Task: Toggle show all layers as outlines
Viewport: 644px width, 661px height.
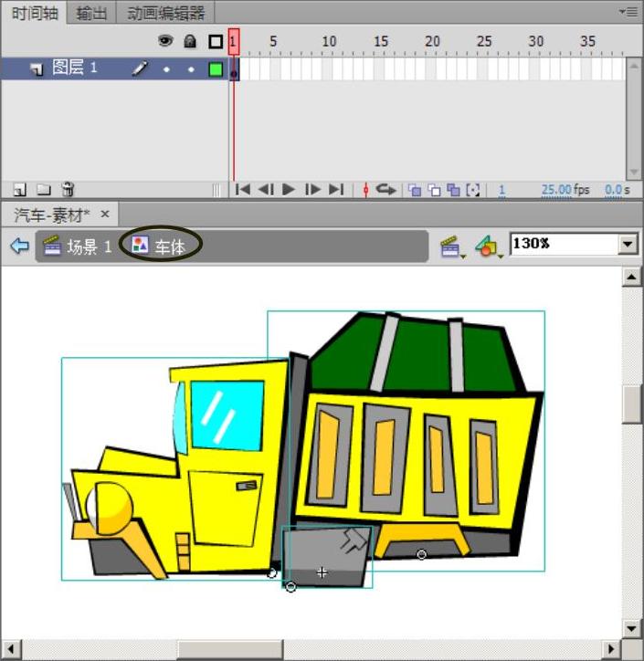Action: tap(216, 41)
